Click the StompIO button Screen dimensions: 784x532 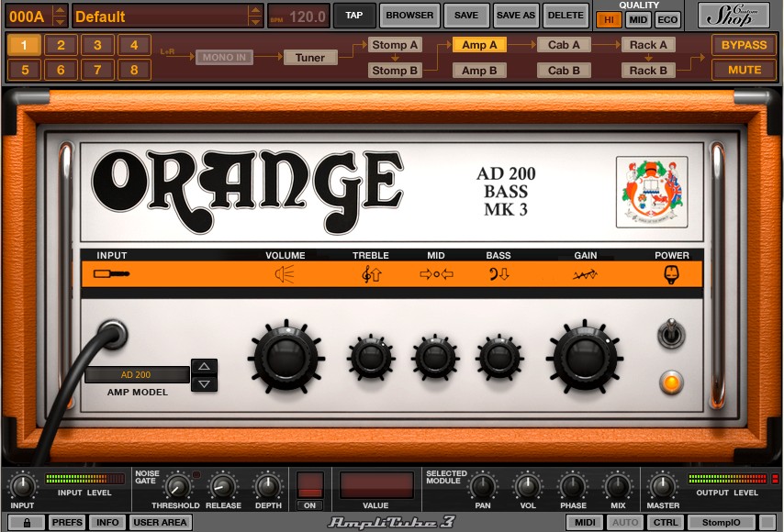tap(721, 523)
